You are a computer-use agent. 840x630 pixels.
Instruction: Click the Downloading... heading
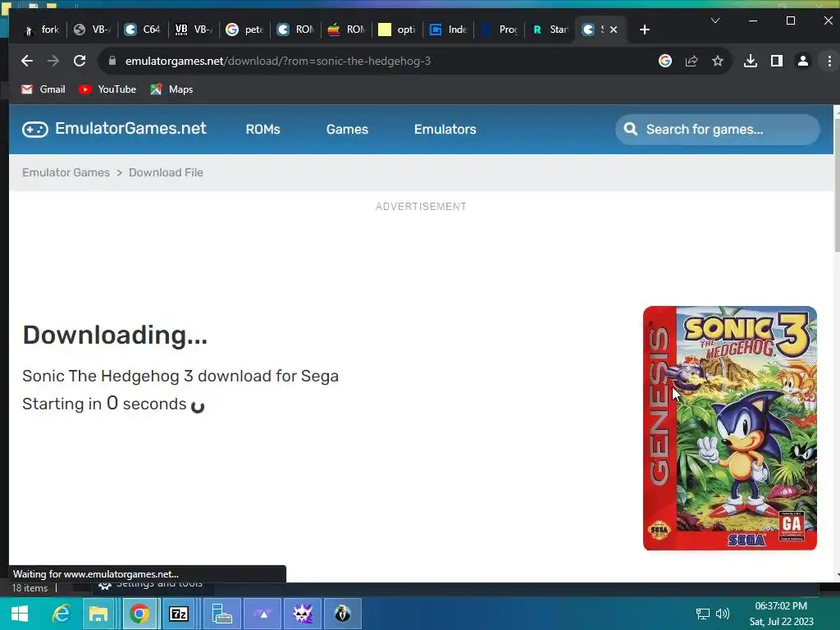pyautogui.click(x=115, y=335)
